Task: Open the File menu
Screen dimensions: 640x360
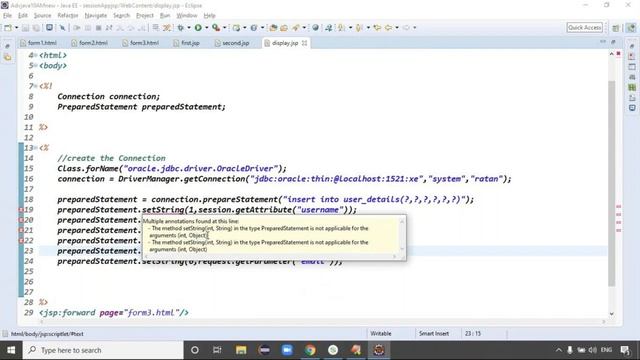Action: pos(7,16)
